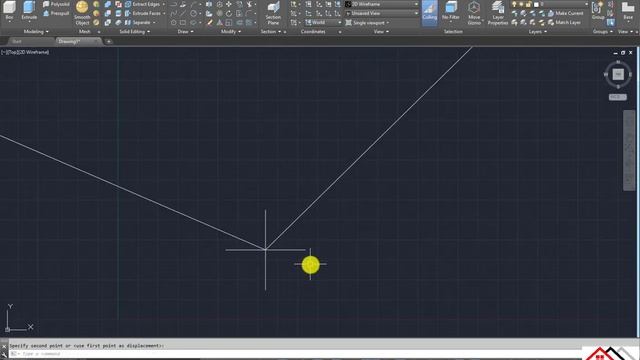This screenshot has height=360, width=640.
Task: Click the navigation bar on right edge
Action: pos(629,150)
